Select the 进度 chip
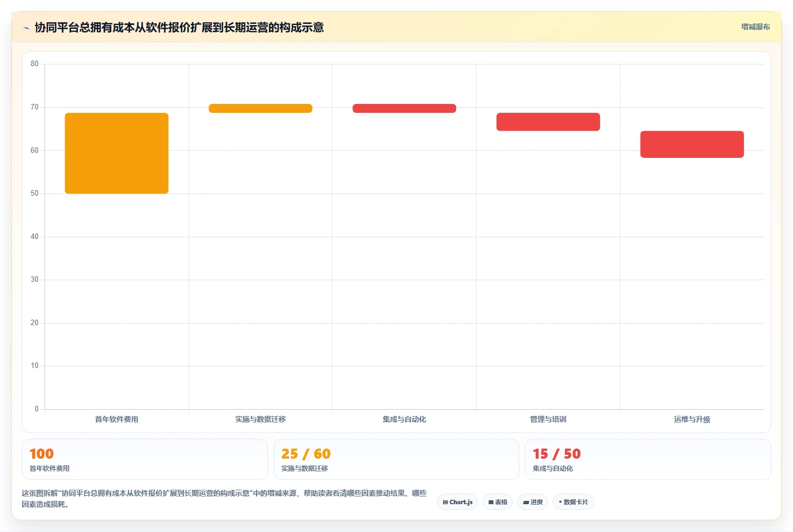The image size is (793, 532). 533,502
